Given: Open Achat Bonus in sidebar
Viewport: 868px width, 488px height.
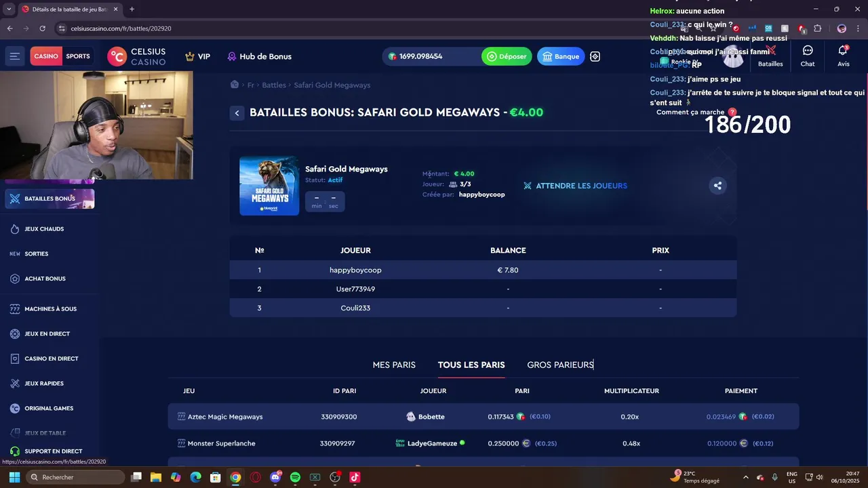Looking at the screenshot, I should click(45, 279).
